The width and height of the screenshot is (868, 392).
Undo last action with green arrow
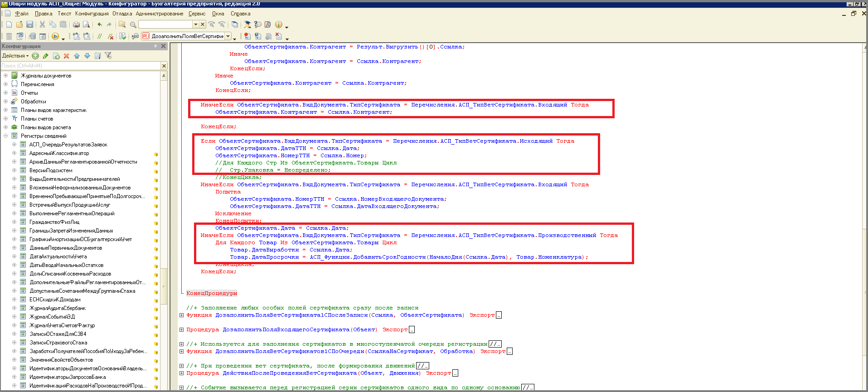click(x=100, y=24)
